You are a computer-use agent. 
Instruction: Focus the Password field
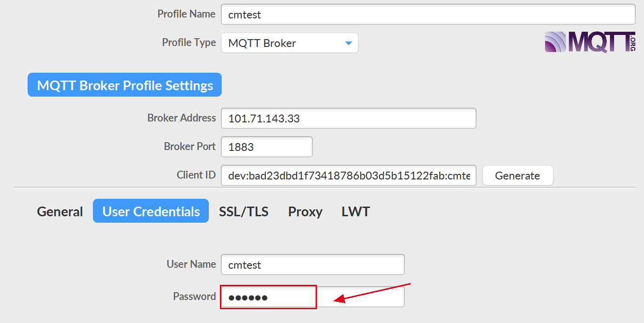[x=312, y=297]
